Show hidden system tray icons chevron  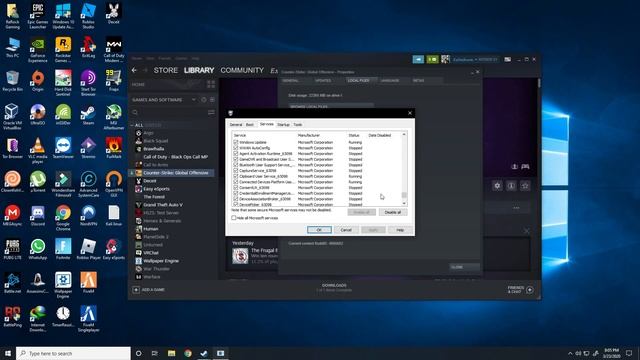click(570, 353)
